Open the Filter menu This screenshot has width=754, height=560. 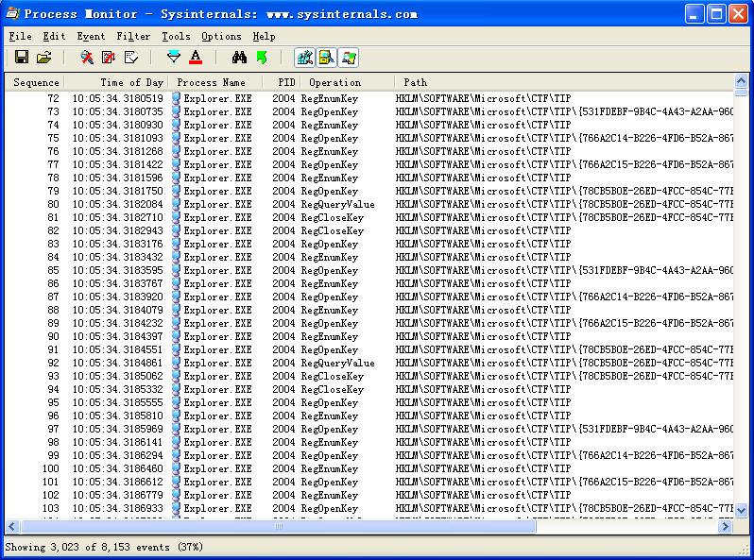133,37
